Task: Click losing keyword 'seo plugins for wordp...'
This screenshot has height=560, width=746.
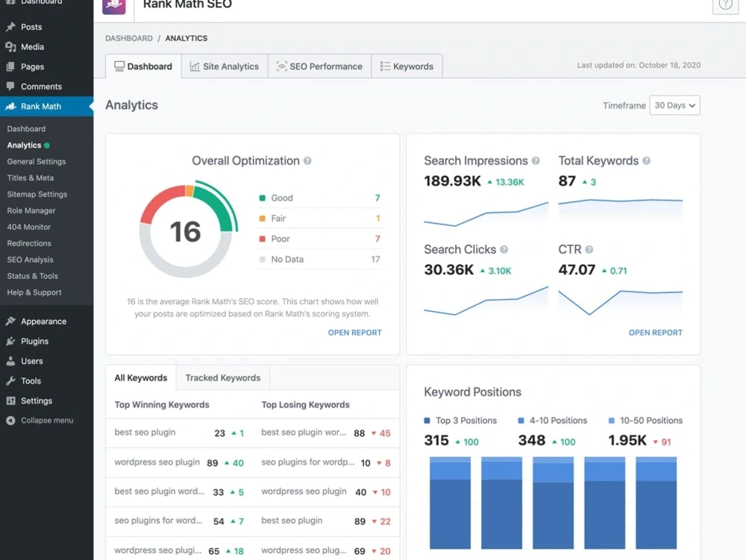Action: [x=308, y=462]
